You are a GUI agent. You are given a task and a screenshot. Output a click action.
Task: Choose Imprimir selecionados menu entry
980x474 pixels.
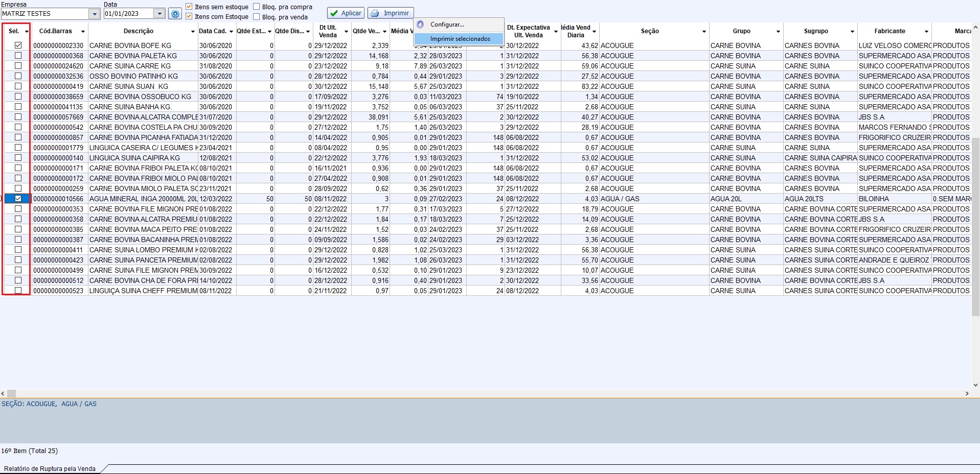point(459,39)
